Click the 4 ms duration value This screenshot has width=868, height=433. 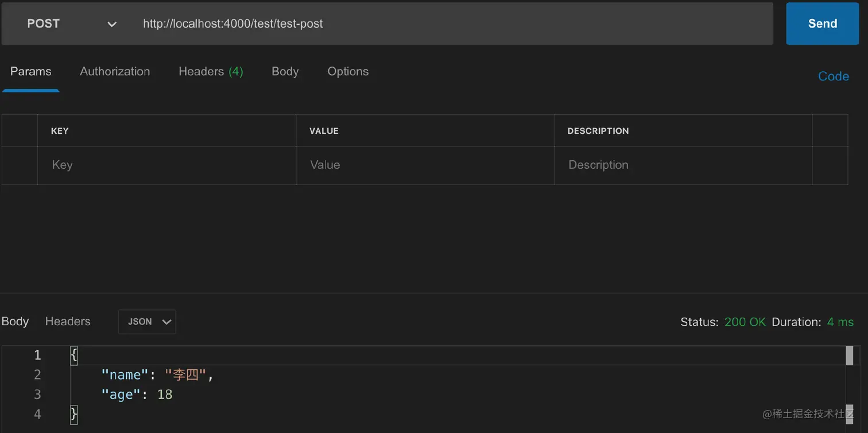[840, 322]
